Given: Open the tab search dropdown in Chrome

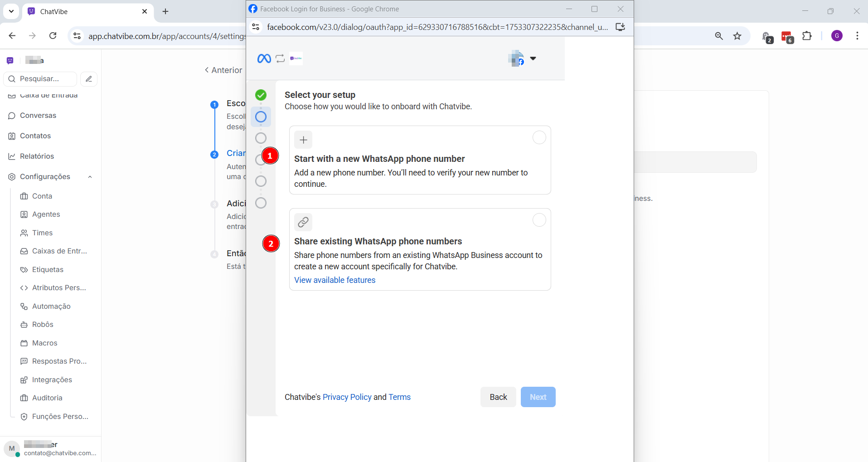Looking at the screenshot, I should [11, 11].
